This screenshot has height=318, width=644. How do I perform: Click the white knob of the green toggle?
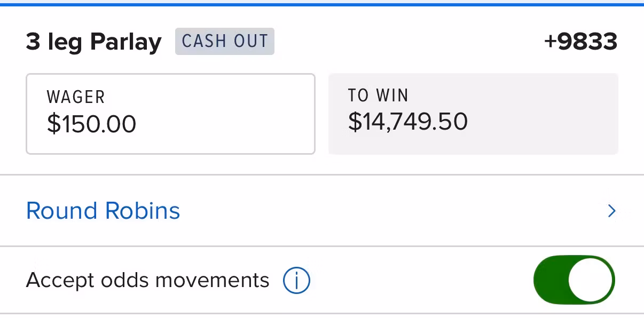tap(591, 280)
